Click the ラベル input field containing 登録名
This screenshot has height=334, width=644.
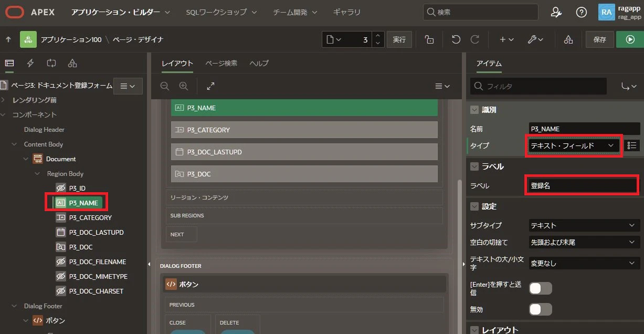pos(583,185)
